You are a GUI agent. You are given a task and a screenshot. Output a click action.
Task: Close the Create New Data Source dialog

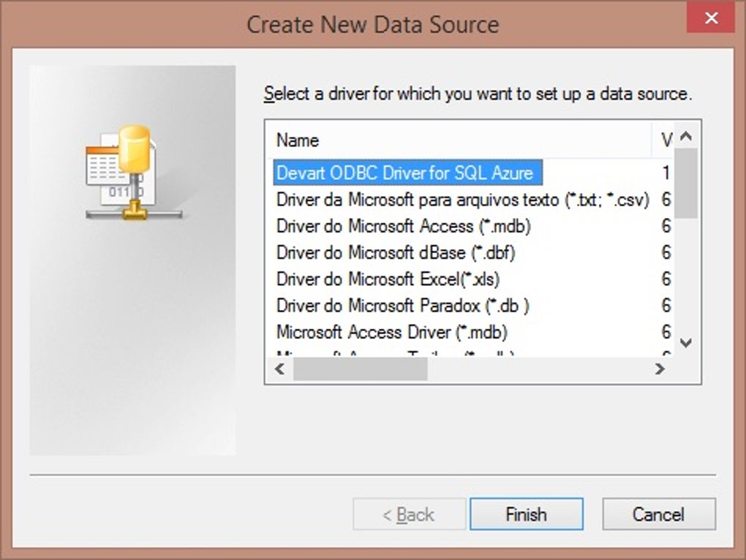pyautogui.click(x=711, y=19)
